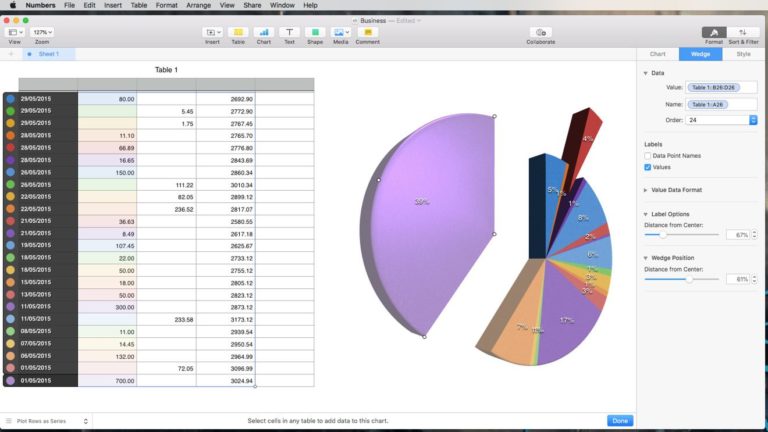
Task: Click the Table toolbar icon
Action: point(238,32)
